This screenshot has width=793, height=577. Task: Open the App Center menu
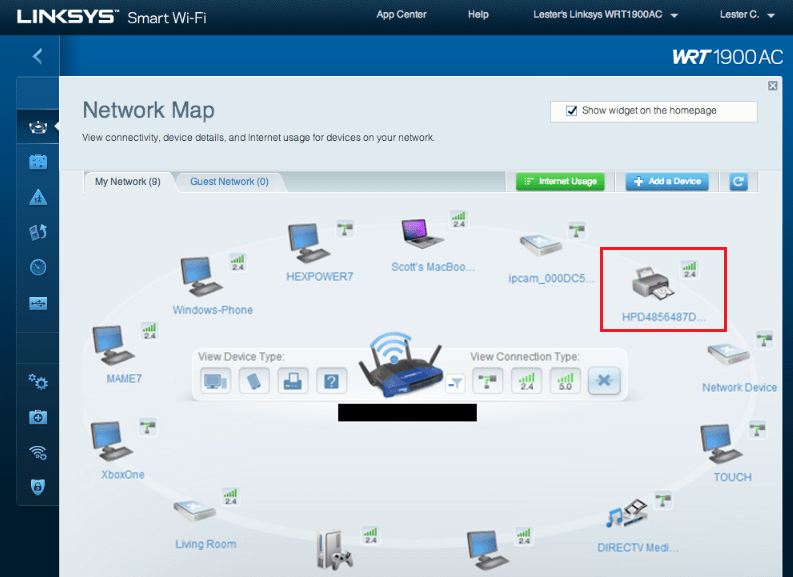click(x=401, y=15)
